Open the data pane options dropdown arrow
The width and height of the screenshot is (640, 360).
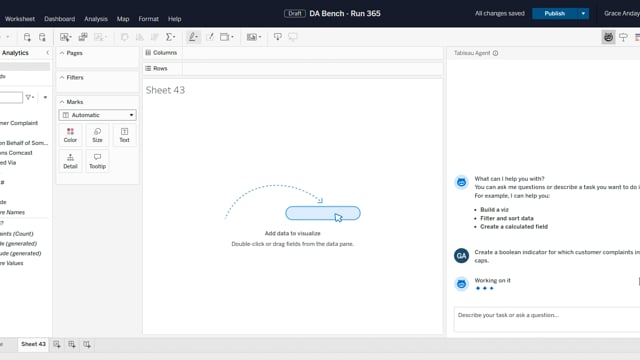[x=45, y=98]
